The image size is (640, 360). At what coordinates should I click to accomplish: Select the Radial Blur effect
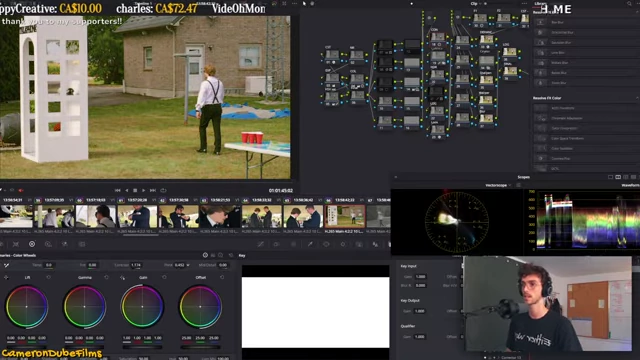(x=587, y=73)
